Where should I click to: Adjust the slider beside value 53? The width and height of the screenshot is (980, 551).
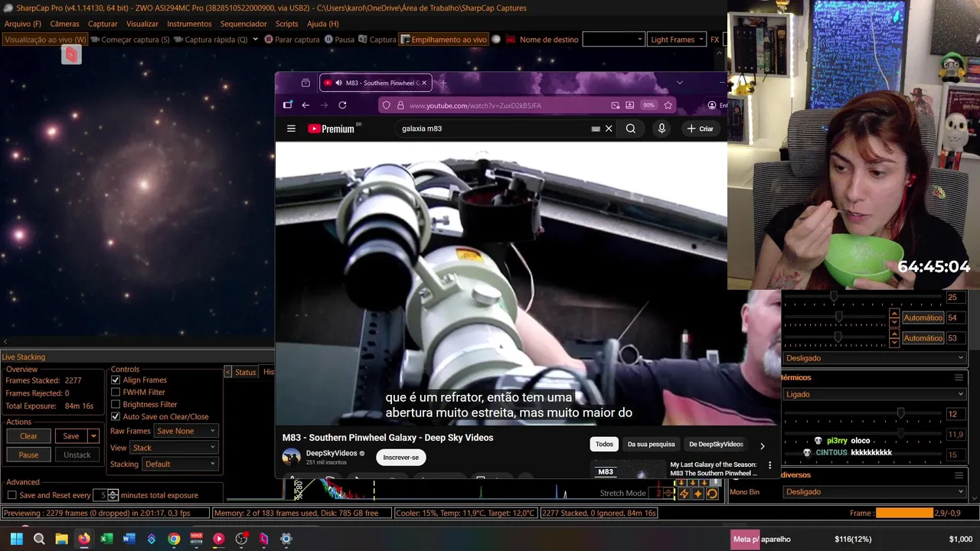coord(838,337)
